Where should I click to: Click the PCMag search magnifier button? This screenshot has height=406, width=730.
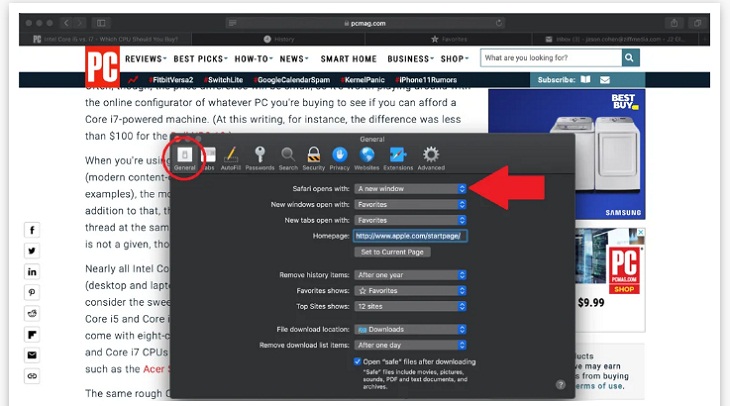tap(630, 58)
